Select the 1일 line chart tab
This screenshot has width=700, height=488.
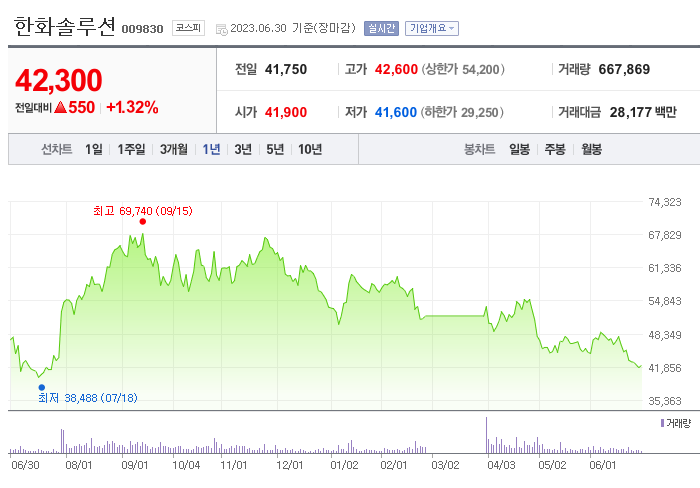[94, 149]
